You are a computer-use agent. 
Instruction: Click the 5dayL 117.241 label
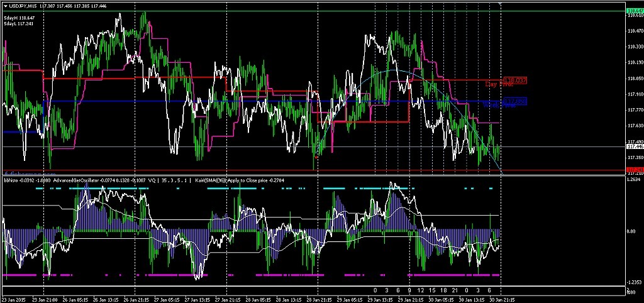click(x=19, y=24)
